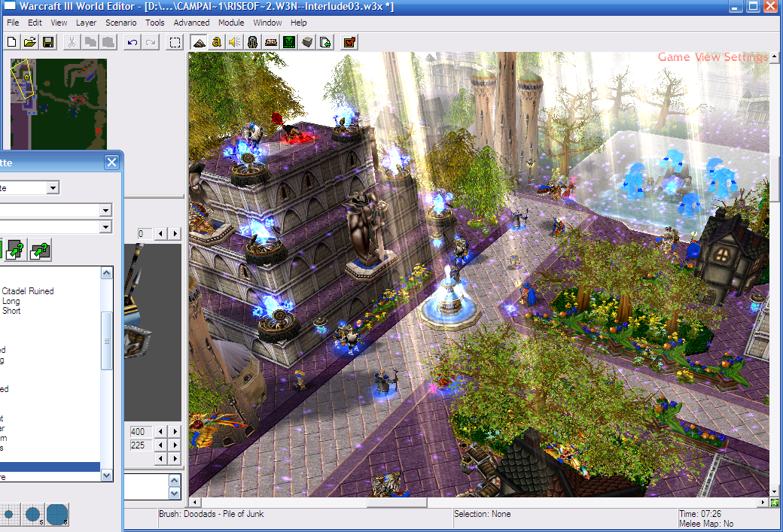Open the Edit menu
The height and width of the screenshot is (532, 783).
[35, 23]
